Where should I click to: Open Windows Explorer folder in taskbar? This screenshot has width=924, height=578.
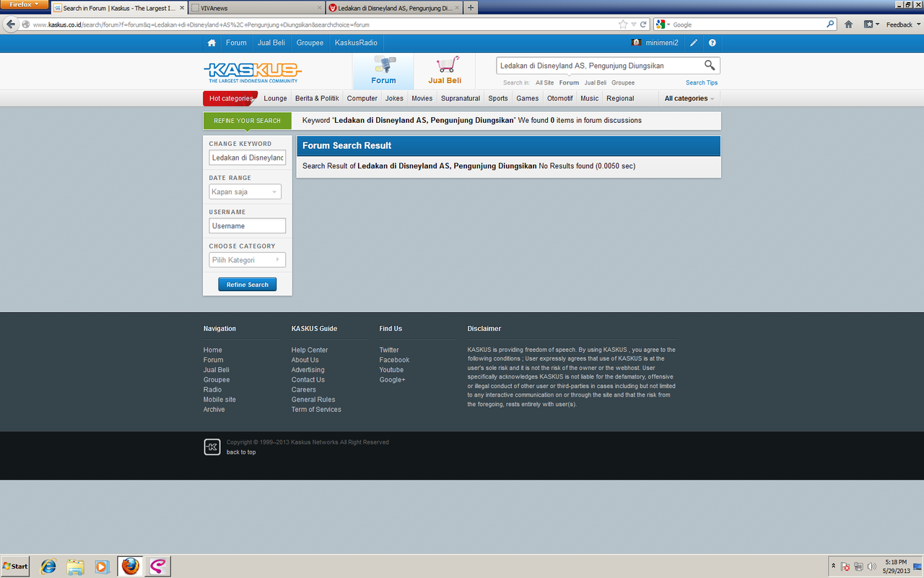(75, 566)
